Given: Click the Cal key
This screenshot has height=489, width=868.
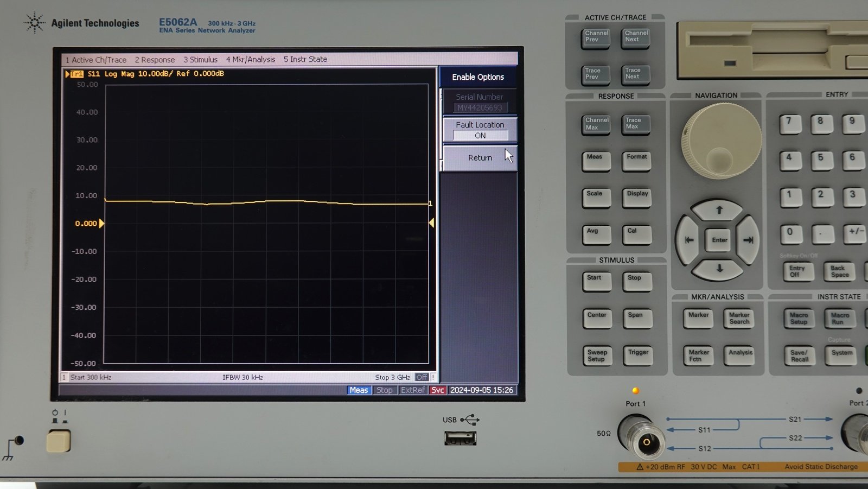Looking at the screenshot, I should (637, 236).
